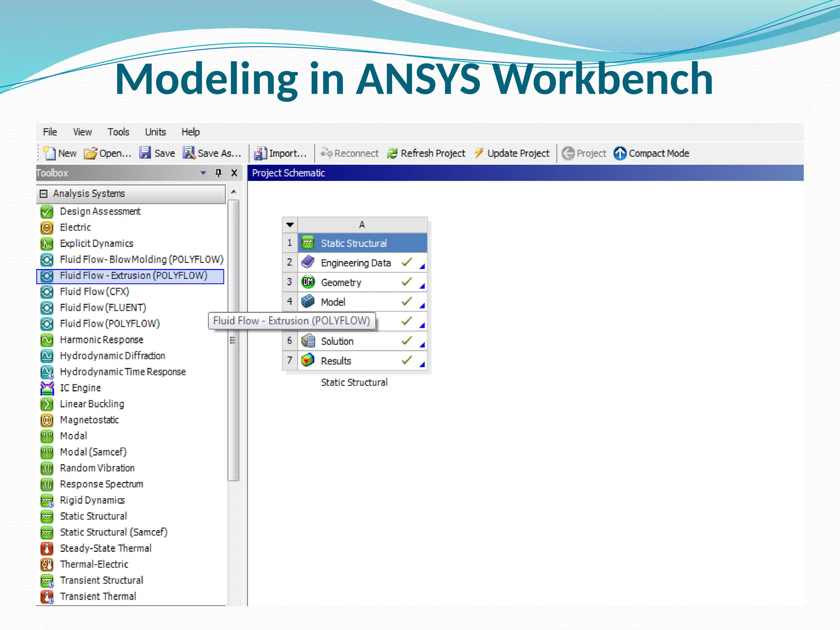The height and width of the screenshot is (630, 840).
Task: Open the Tools menu
Action: 119,132
